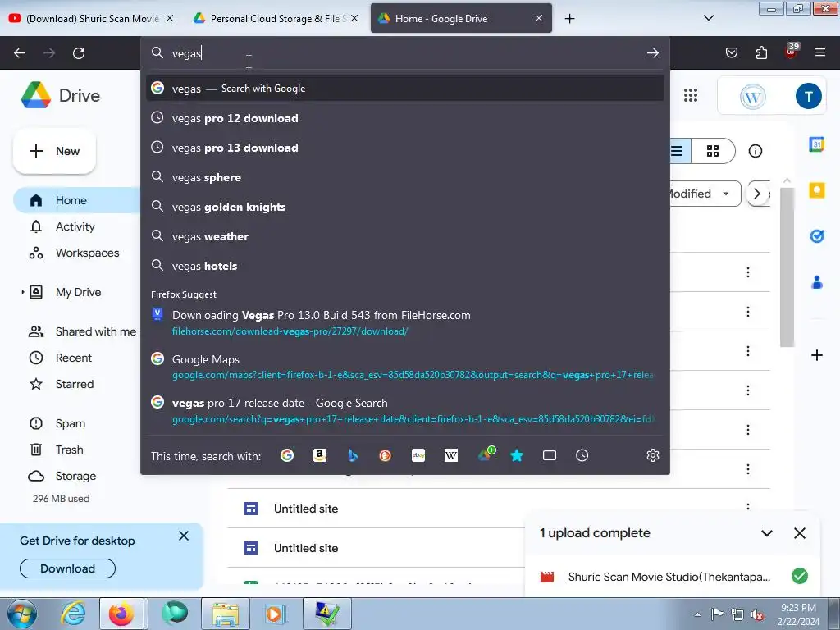Viewport: 840px width, 630px height.
Task: Open Pocket save icon in toolbar
Action: [x=732, y=52]
